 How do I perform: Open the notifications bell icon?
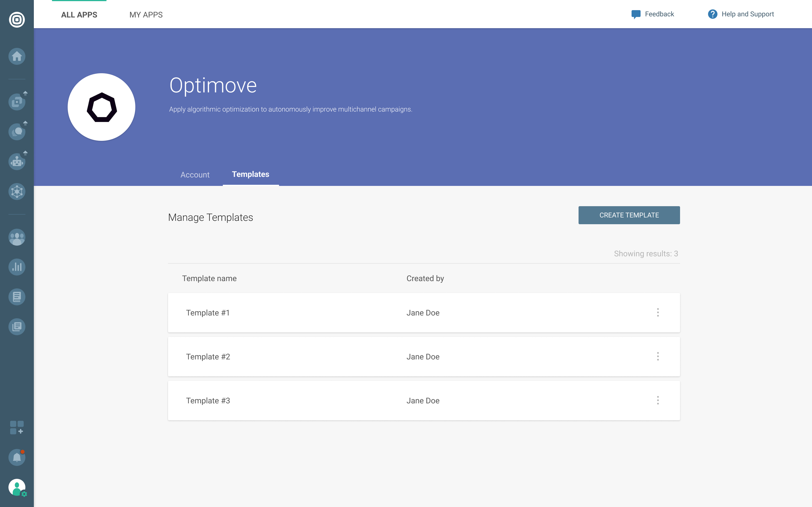pyautogui.click(x=17, y=457)
